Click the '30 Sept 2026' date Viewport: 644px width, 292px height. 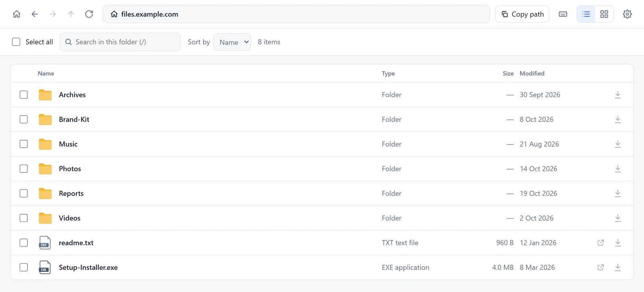coord(540,95)
